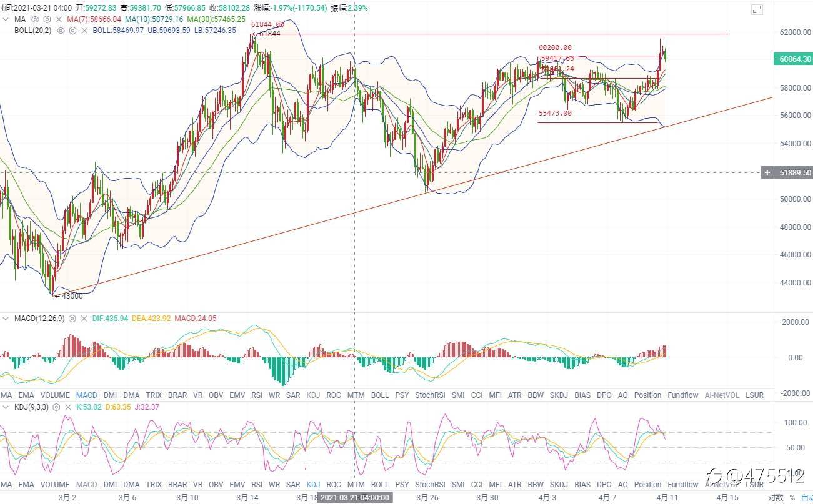Select the BRAR tab in the MACD panel row
Viewport: 813px width, 504px height.
click(177, 395)
